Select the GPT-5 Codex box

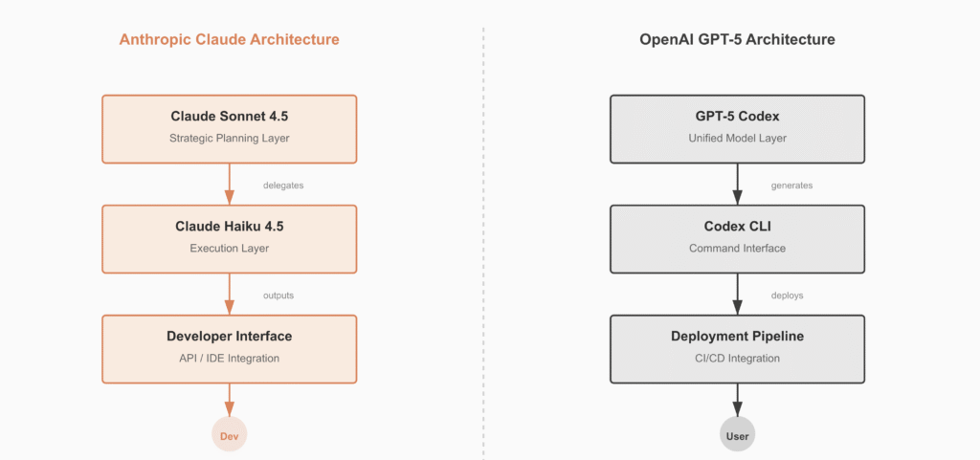point(737,128)
